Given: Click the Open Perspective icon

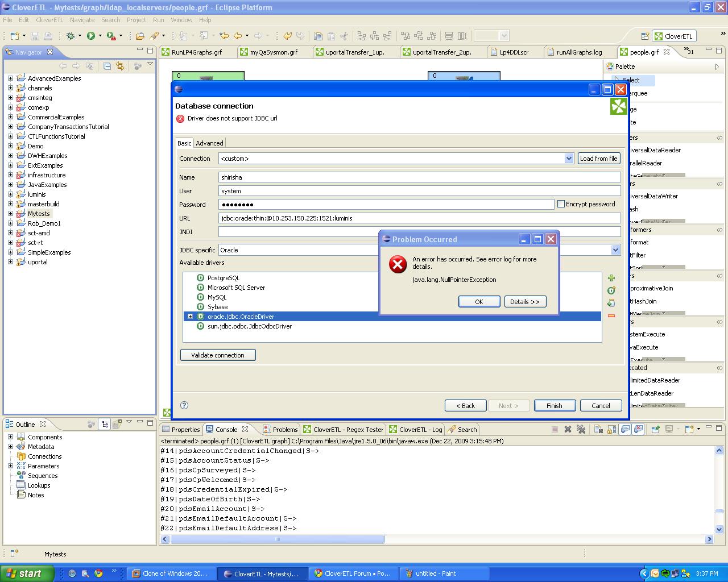Looking at the screenshot, I should click(x=645, y=36).
